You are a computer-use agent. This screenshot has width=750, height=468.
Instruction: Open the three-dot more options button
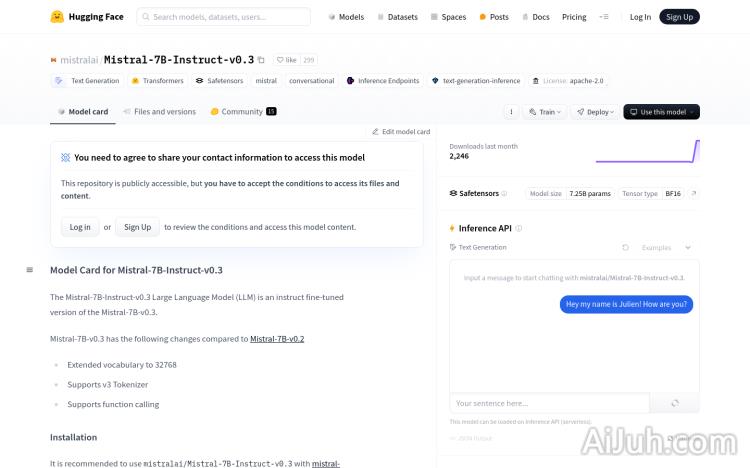(x=511, y=112)
